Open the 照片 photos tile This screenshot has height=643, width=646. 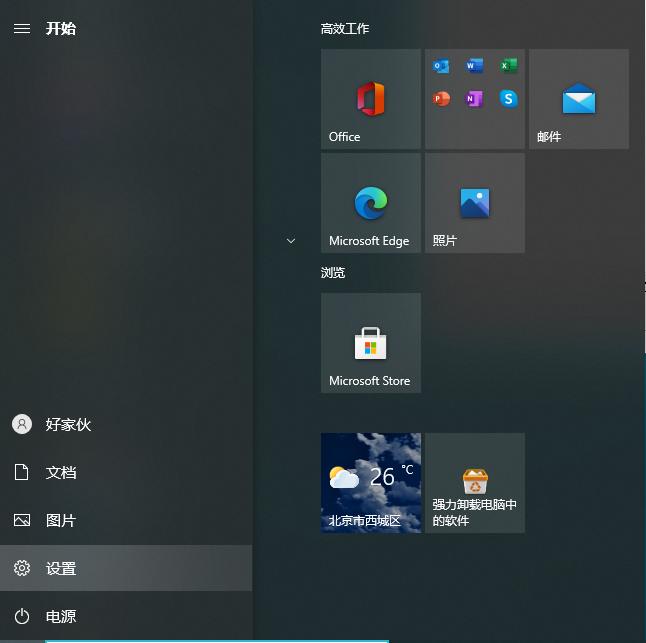(x=475, y=203)
